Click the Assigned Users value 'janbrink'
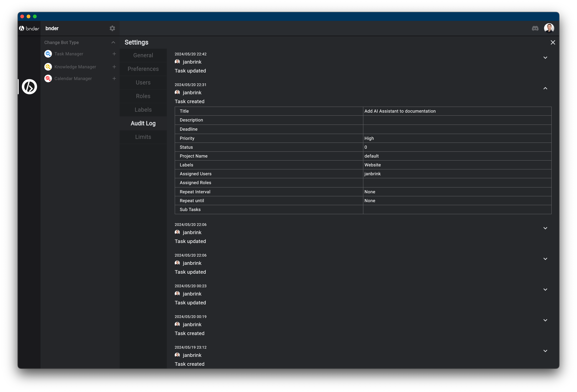Viewport: 577px width, 392px height. 372,174
